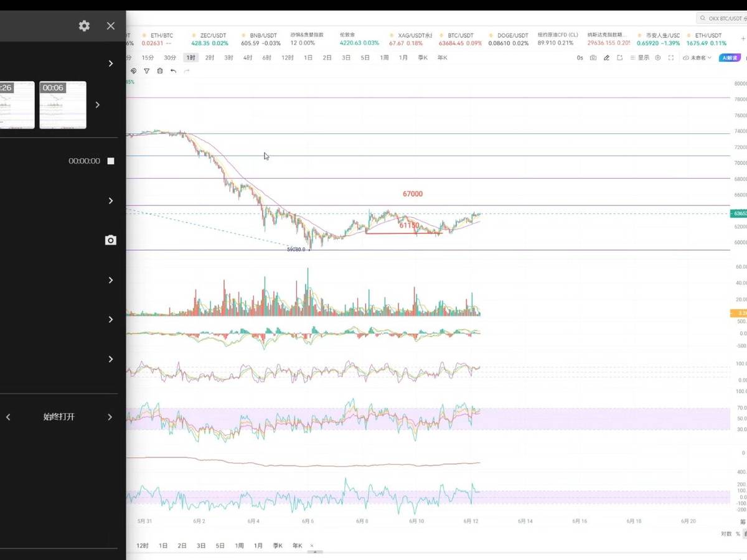This screenshot has width=747, height=560.
Task: Close bottom timeframe bar with ×
Action: click(x=312, y=546)
